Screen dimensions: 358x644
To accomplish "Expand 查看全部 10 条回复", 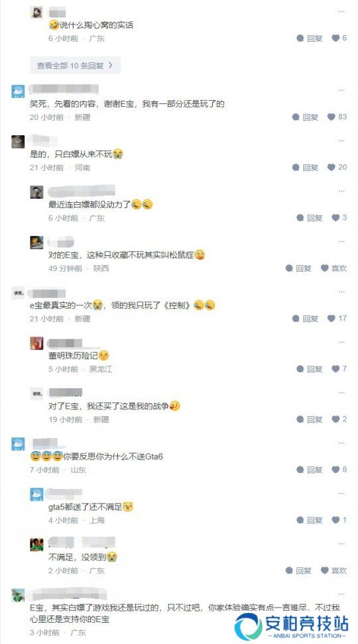I will tap(75, 66).
